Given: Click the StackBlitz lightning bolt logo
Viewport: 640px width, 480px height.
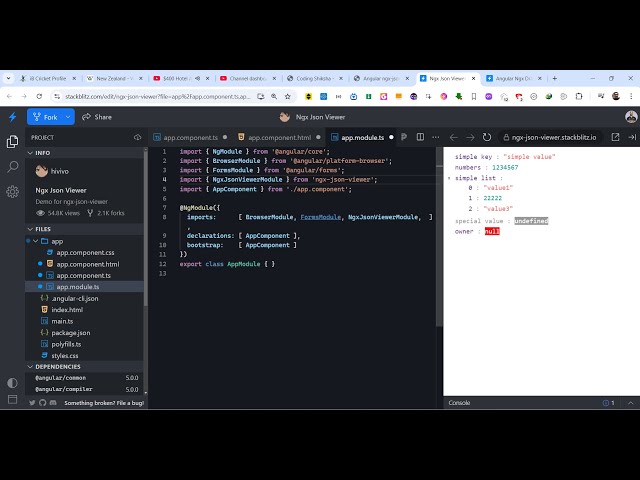Looking at the screenshot, I should pyautogui.click(x=12, y=117).
